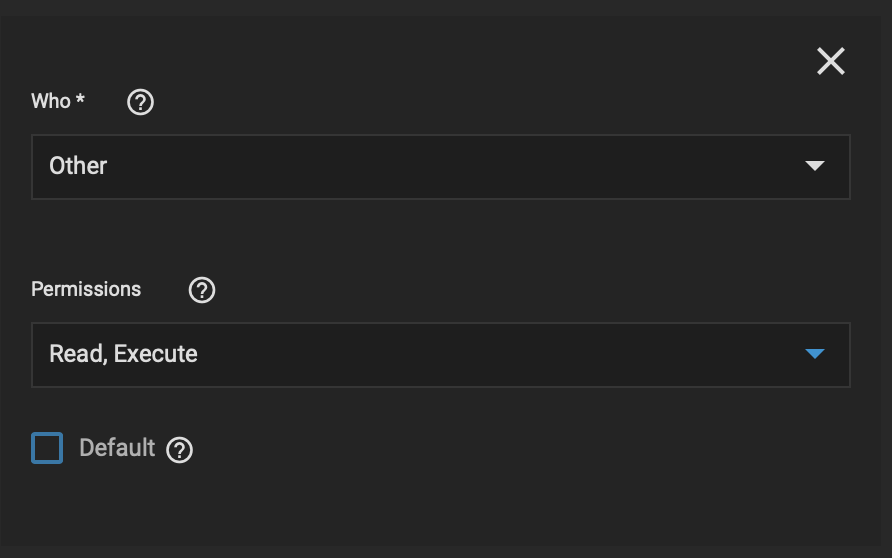The width and height of the screenshot is (892, 558).
Task: Click the white triangle in the Who field
Action: tap(815, 166)
